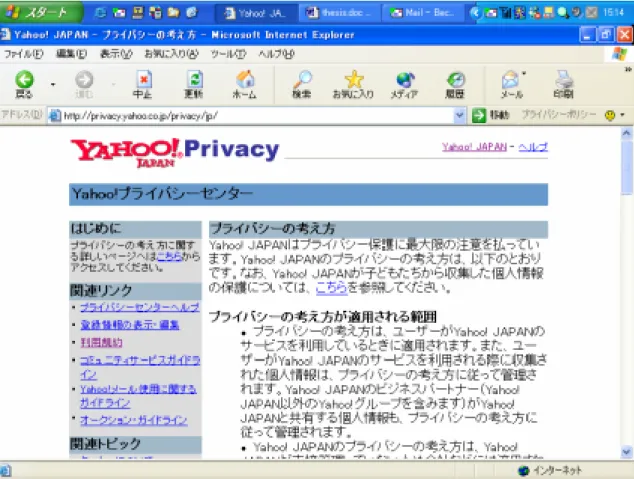Viewport: 634px width, 479px height.
Task: Click こちら link in the はじめに sidebar
Action: pyautogui.click(x=169, y=256)
